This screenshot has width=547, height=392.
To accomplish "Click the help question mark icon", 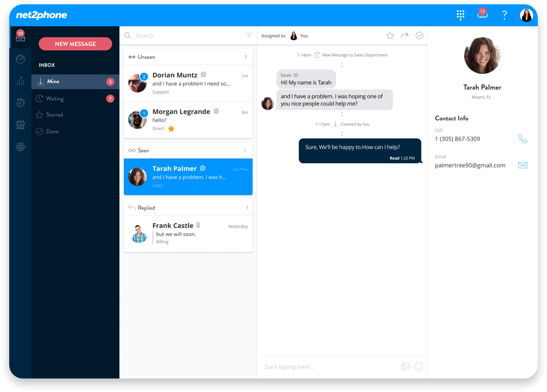I will tap(504, 15).
